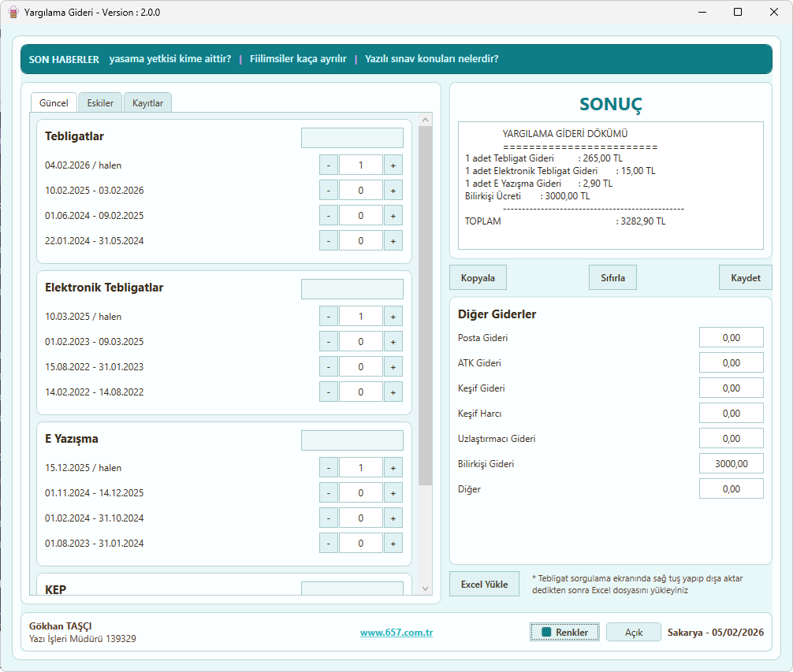Edit the Uzlaştırmacı Gideri amount field

click(732, 439)
